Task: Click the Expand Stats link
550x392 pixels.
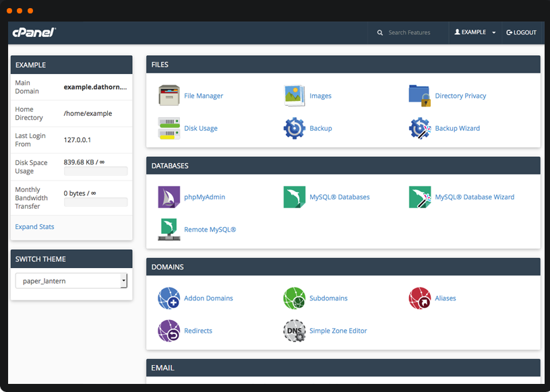Action: point(34,226)
